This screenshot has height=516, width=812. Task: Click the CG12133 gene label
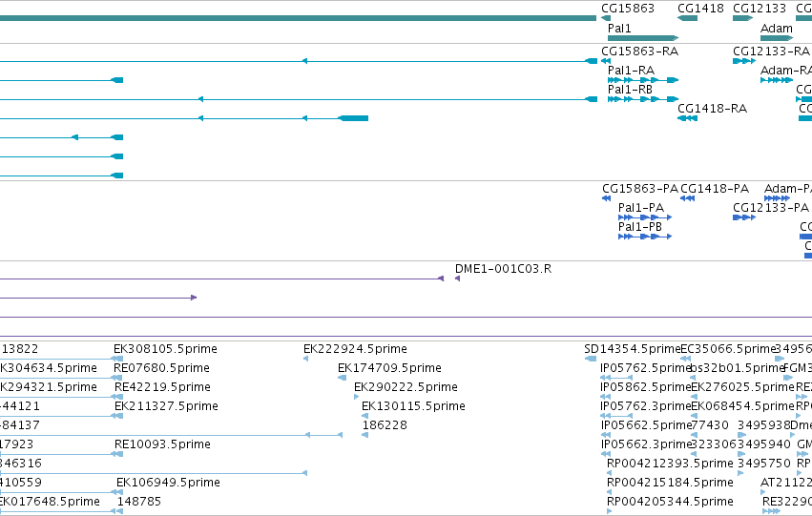point(760,9)
